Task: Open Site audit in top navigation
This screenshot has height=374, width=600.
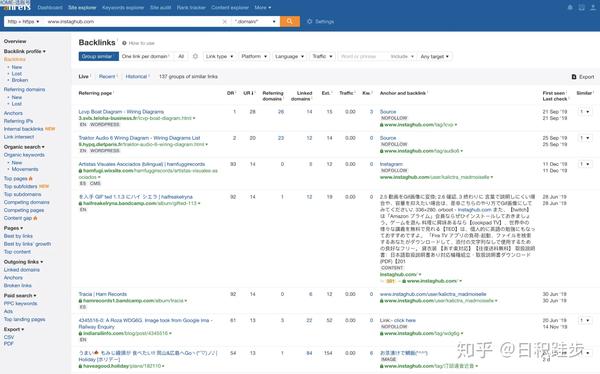Action: click(160, 7)
